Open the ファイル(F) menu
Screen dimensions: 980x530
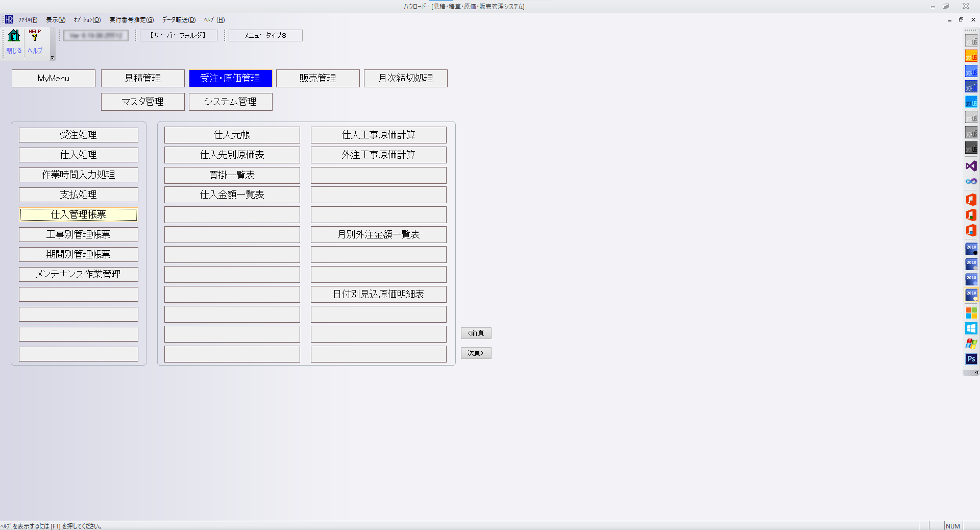[x=28, y=20]
